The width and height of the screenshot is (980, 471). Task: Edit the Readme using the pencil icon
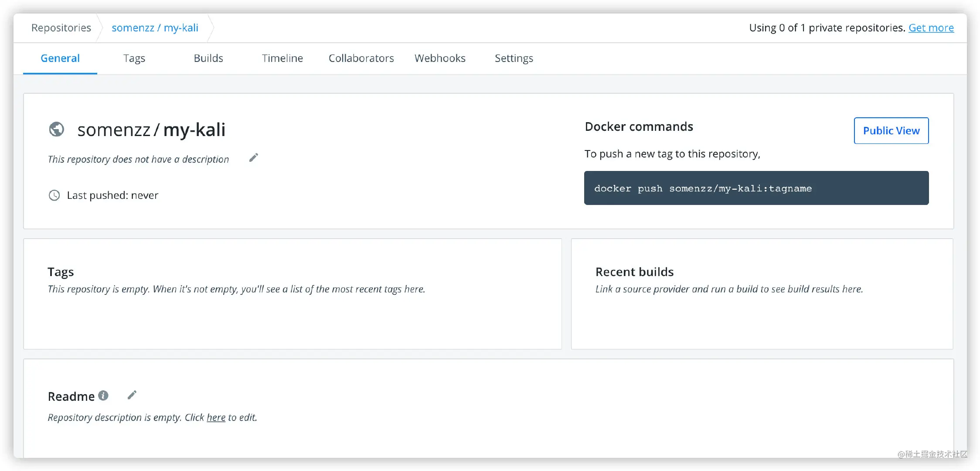pos(132,395)
